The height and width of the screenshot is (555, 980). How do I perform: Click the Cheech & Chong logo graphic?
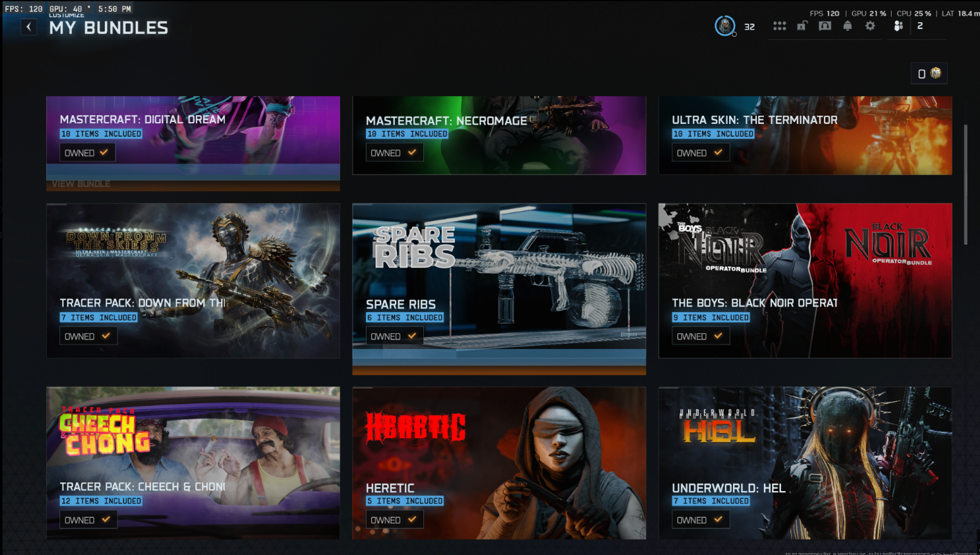click(x=106, y=432)
